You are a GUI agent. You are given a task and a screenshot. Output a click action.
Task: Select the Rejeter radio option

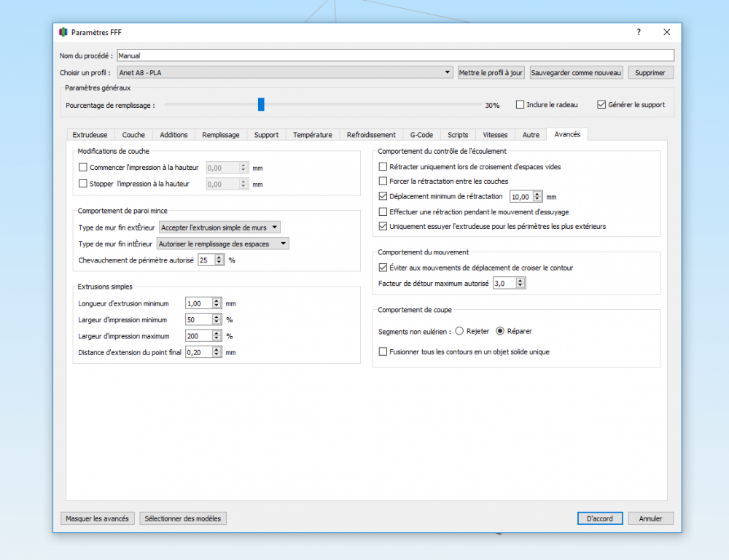459,331
